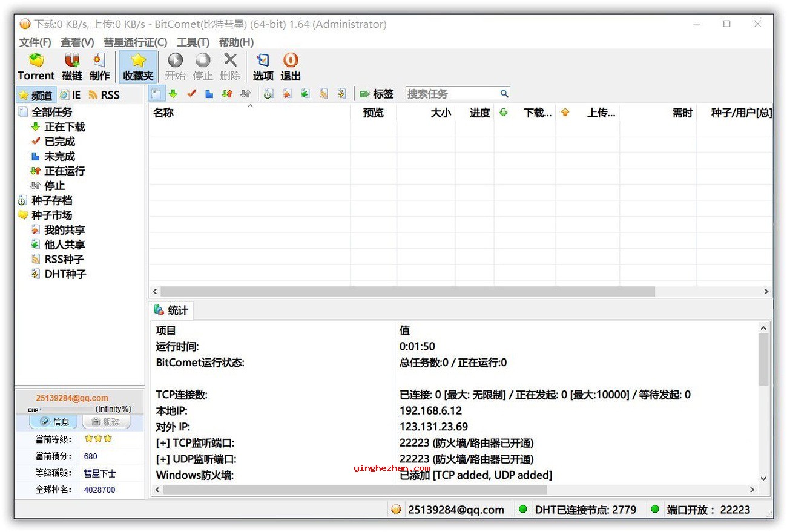This screenshot has height=532, width=787.
Task: Select DHT种子 in the sidebar tree
Action: (65, 274)
